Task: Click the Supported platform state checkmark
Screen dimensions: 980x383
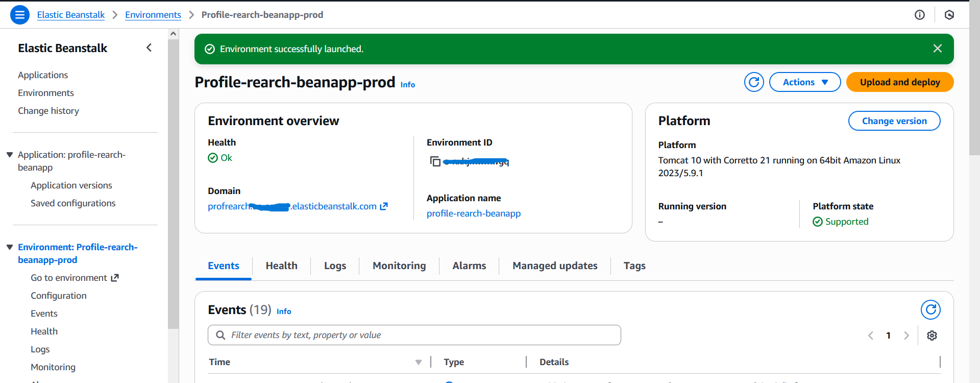Action: point(818,222)
